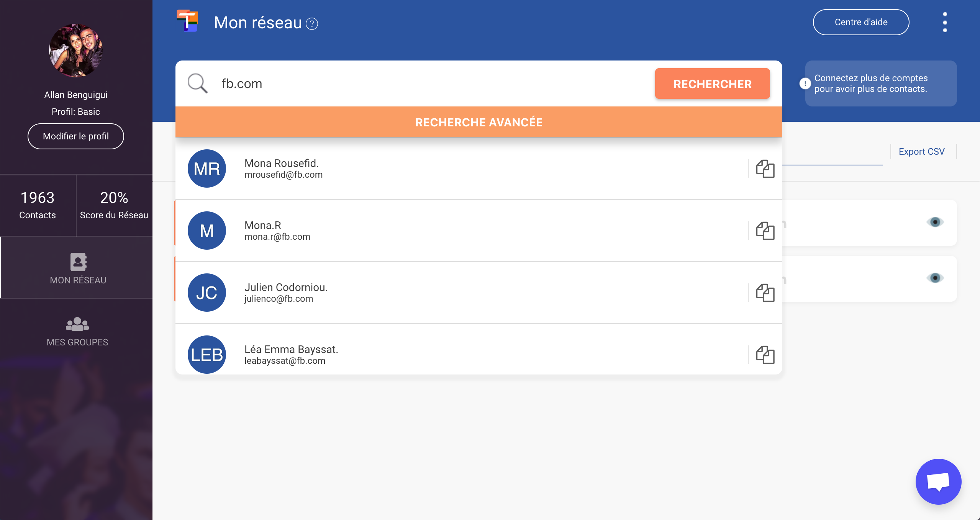The image size is (980, 520).
Task: Open the three-dot overflow menu
Action: pos(944,22)
